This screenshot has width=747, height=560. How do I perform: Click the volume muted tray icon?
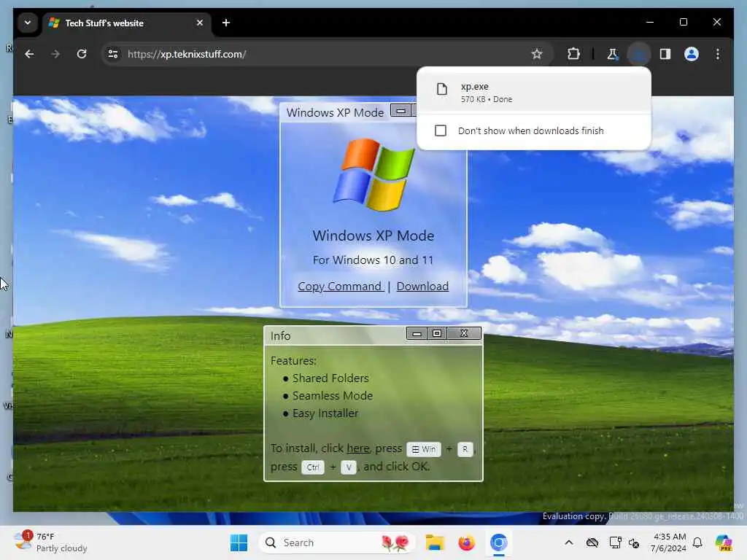tap(634, 542)
